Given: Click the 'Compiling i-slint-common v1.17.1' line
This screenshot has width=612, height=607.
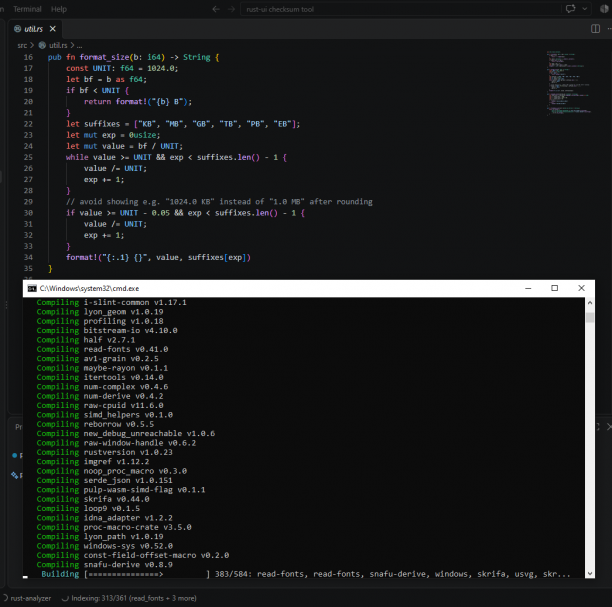Looking at the screenshot, I should coord(112,302).
